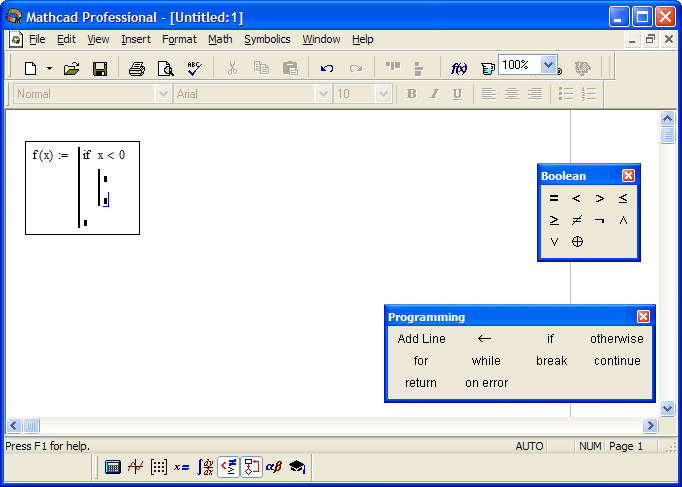Click the vertical scrollbar down arrow
The image size is (682, 487).
pos(667,408)
